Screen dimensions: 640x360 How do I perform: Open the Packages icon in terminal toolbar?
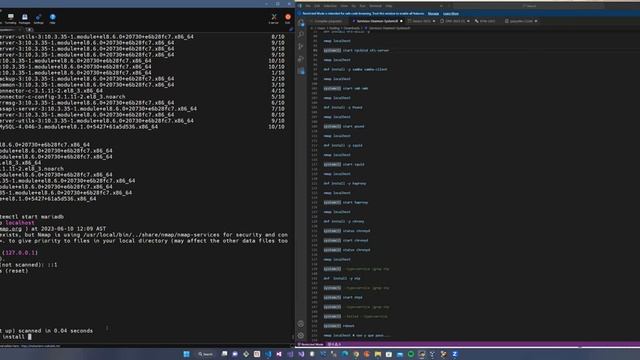pos(24,18)
